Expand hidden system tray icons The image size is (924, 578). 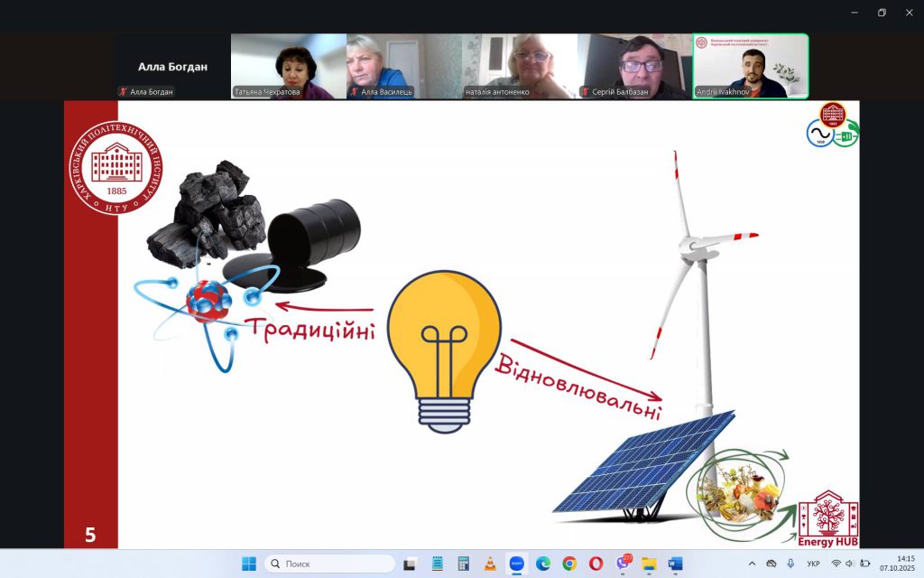[x=753, y=564]
